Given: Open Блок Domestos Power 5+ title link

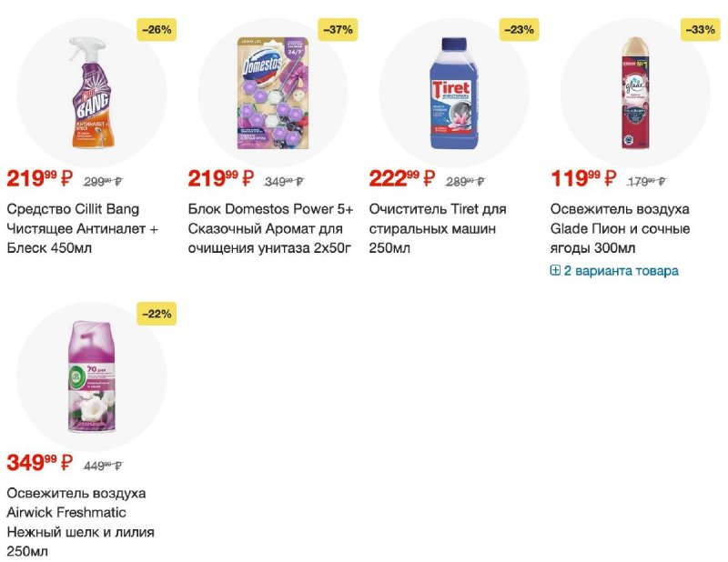Looking at the screenshot, I should point(270,228).
